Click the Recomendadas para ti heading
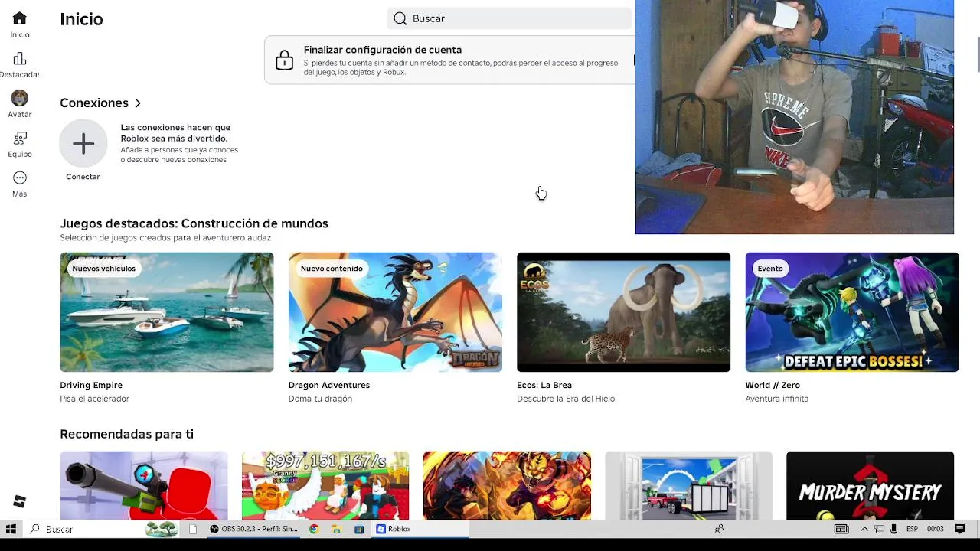The width and height of the screenshot is (980, 551). coord(126,434)
